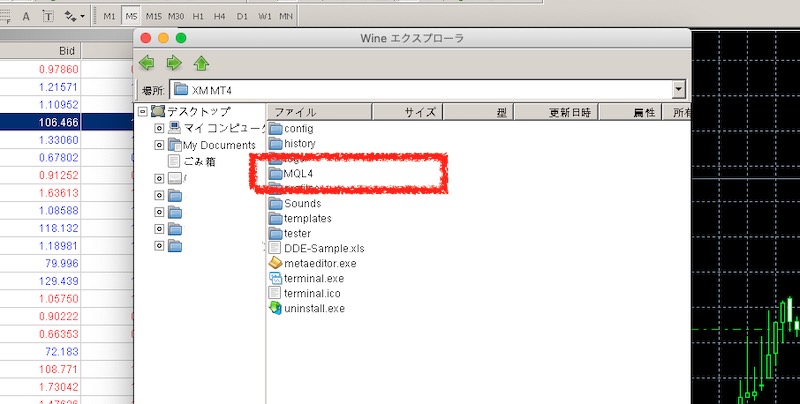The width and height of the screenshot is (800, 404).
Task: Select the text label T tool
Action: pos(48,16)
